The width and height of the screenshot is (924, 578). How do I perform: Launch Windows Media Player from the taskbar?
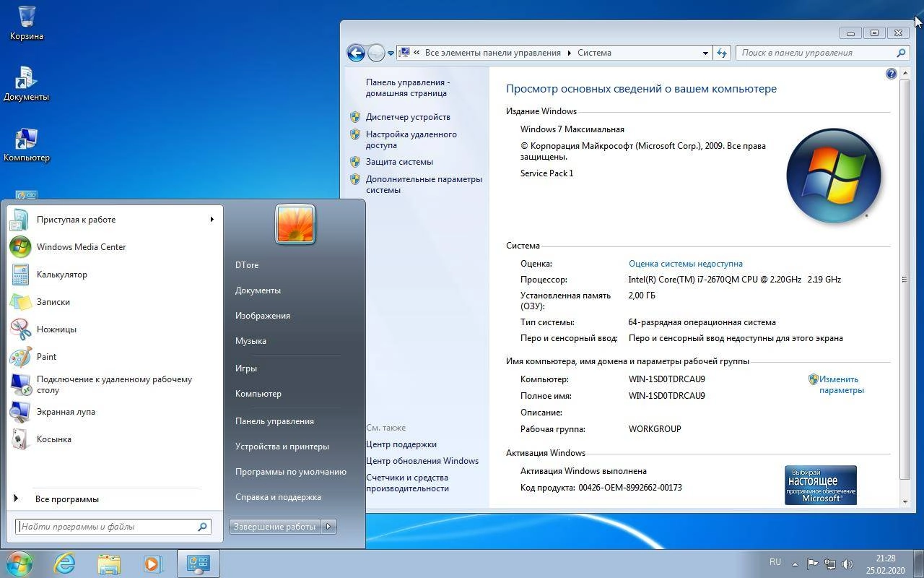[152, 564]
